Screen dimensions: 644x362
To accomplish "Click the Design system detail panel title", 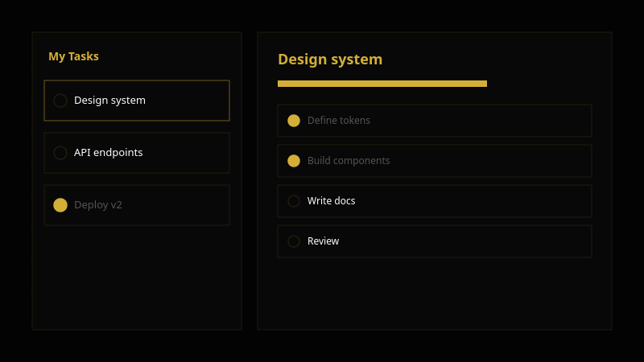I will (330, 60).
